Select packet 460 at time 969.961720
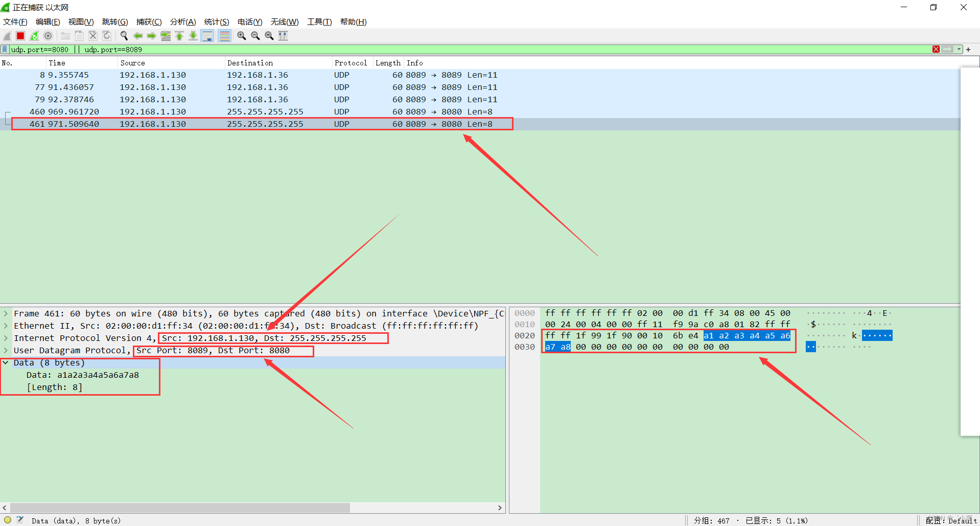The height and width of the screenshot is (526, 980). coord(480,112)
